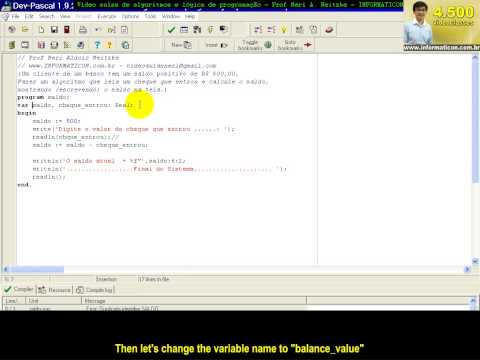Click the undo arrow toolbar icon
This screenshot has height=360, width=480.
coord(98,29)
